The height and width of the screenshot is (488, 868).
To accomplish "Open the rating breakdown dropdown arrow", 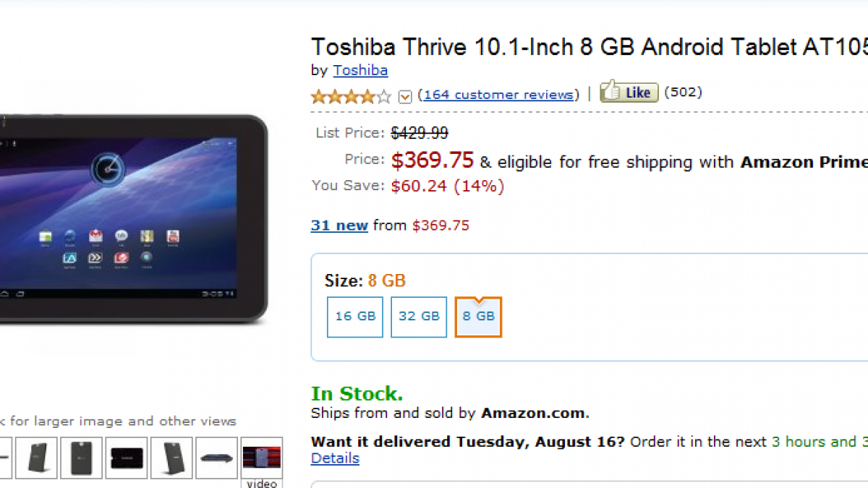I will [x=405, y=96].
